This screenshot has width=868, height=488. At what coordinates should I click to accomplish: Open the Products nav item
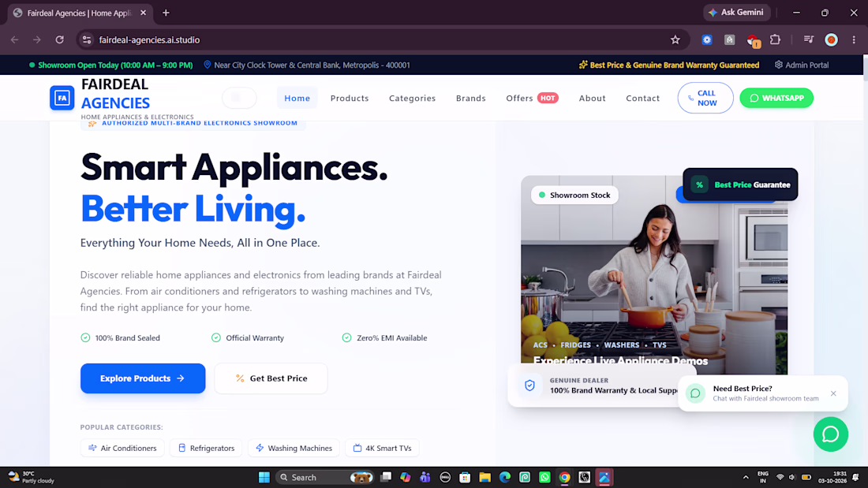(x=350, y=98)
